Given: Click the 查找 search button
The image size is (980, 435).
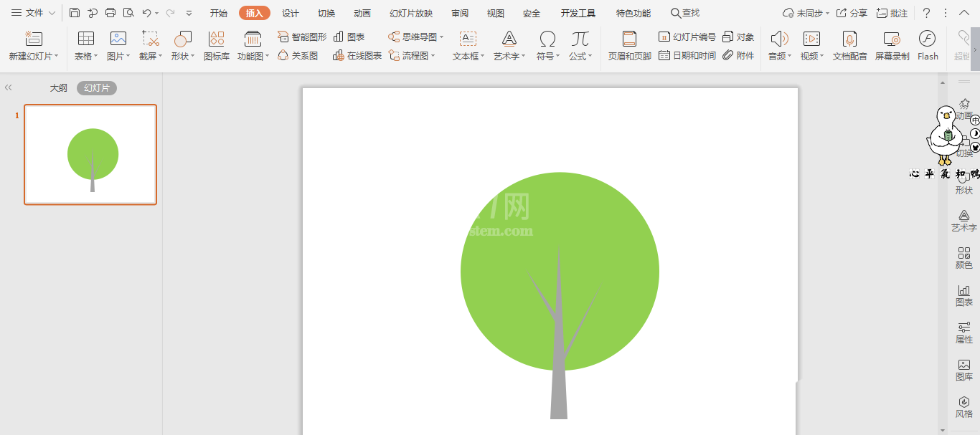Looking at the screenshot, I should coord(685,13).
